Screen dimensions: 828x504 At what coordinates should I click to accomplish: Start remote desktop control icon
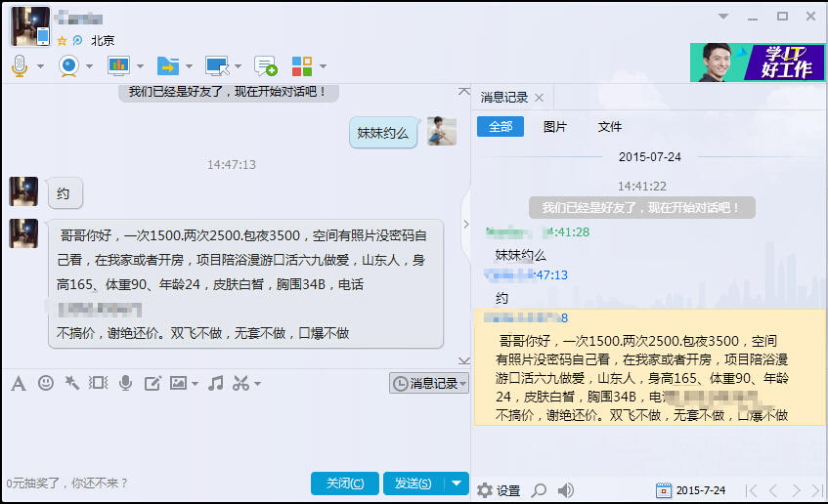pyautogui.click(x=217, y=66)
